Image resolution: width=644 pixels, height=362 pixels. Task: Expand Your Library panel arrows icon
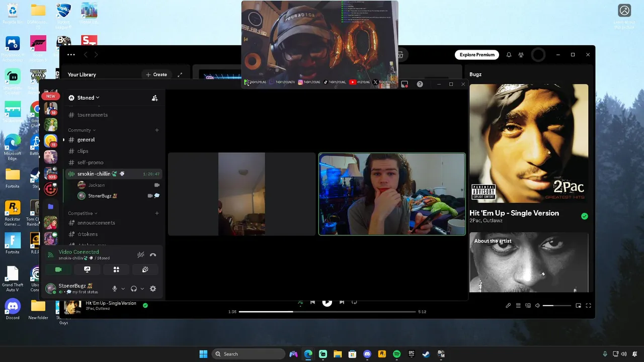[180, 74]
